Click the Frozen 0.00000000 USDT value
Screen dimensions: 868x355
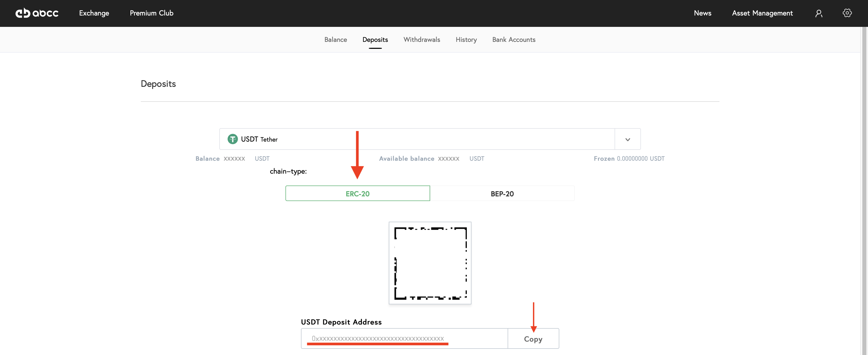point(629,158)
